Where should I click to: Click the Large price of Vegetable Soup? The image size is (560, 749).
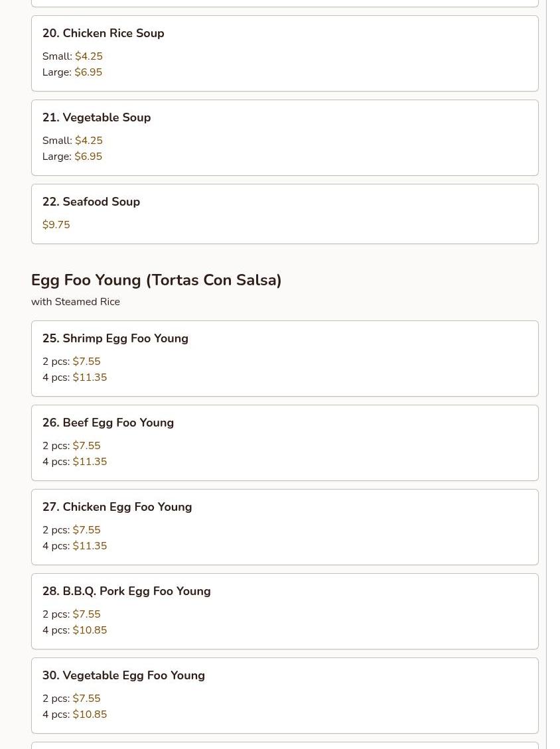click(88, 157)
